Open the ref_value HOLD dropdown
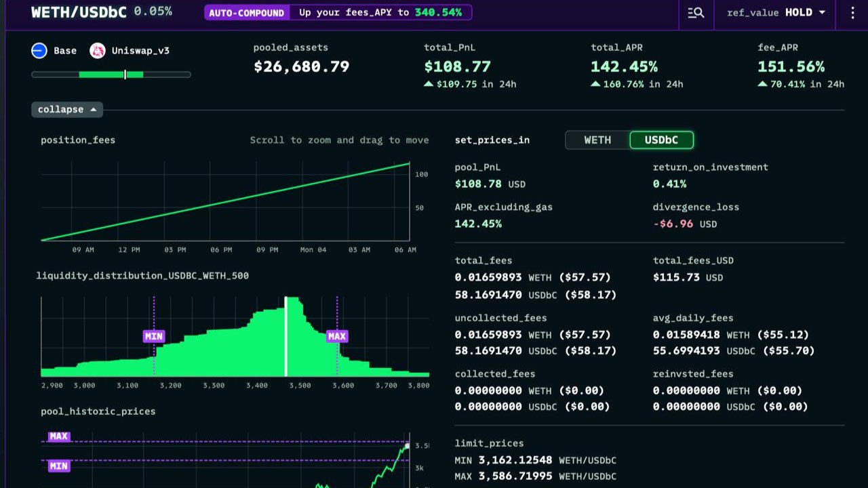868x488 pixels. tap(776, 13)
